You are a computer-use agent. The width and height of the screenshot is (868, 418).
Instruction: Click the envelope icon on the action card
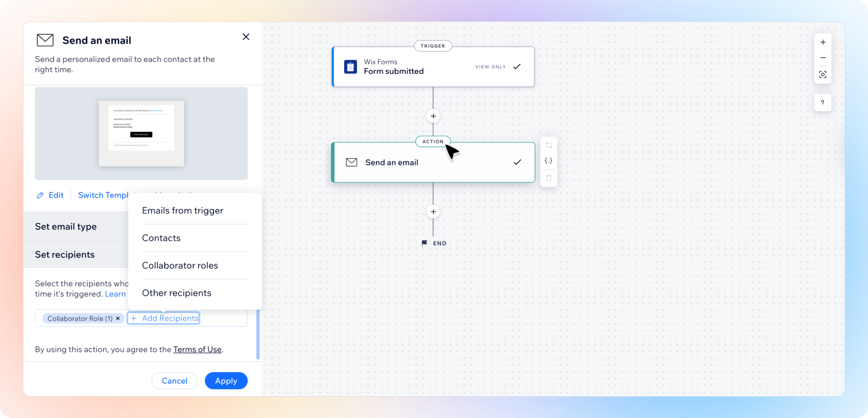(352, 162)
